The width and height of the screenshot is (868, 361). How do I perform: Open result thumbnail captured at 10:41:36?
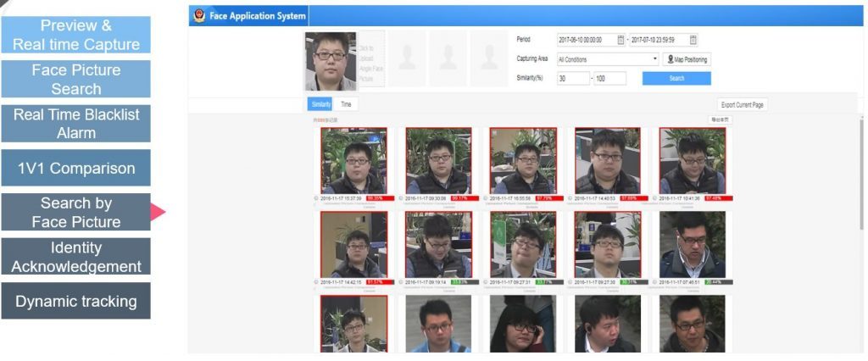(x=692, y=160)
